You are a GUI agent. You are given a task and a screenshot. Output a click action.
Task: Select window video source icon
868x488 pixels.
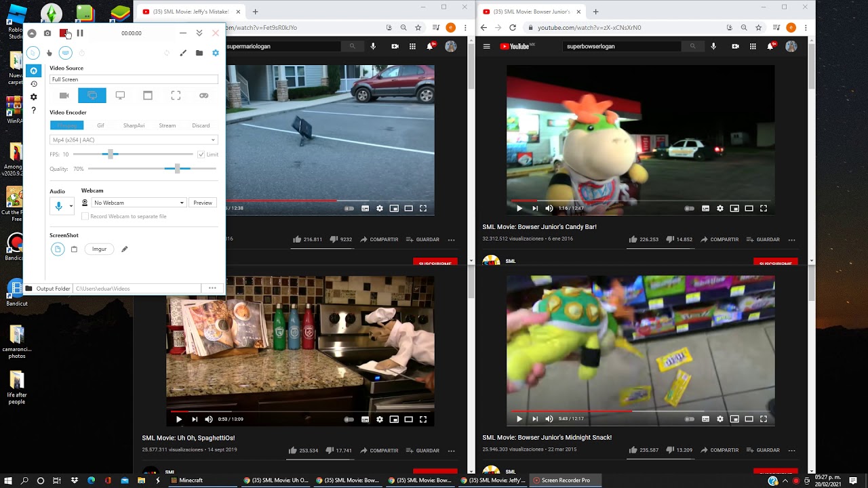pyautogui.click(x=148, y=96)
